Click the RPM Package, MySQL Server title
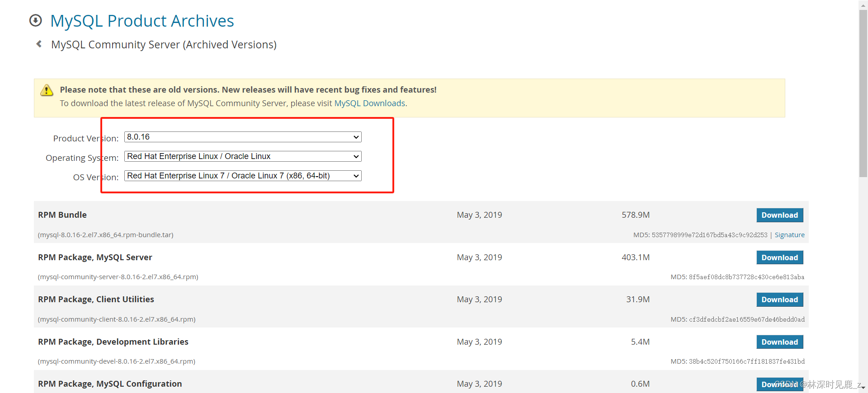Screen dimensions: 868x393 [x=95, y=257]
